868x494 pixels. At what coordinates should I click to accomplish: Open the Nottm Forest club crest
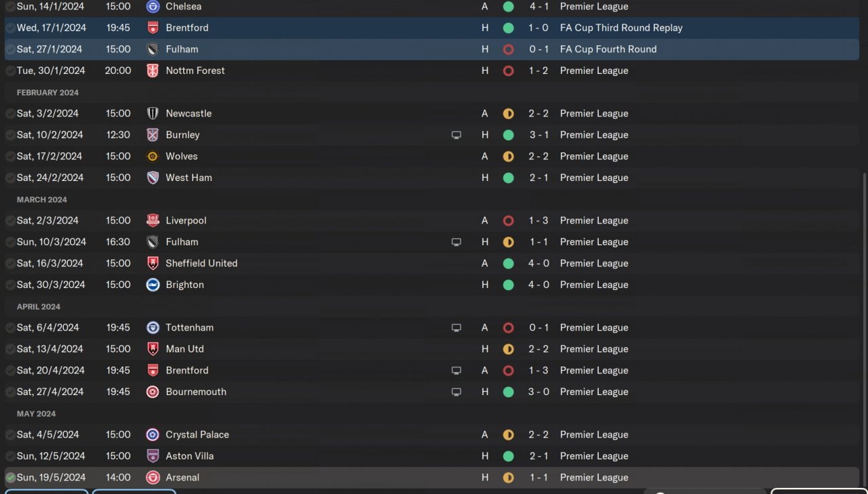[153, 70]
